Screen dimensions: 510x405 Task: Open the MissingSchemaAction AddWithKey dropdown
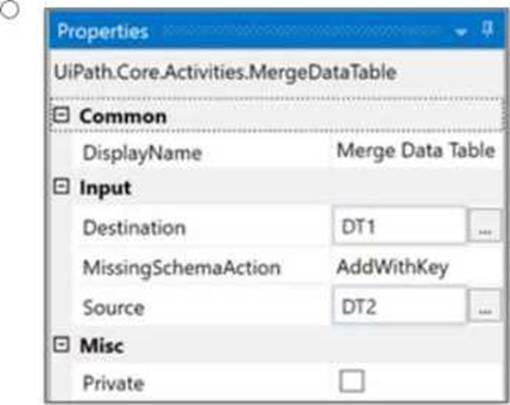point(418,267)
